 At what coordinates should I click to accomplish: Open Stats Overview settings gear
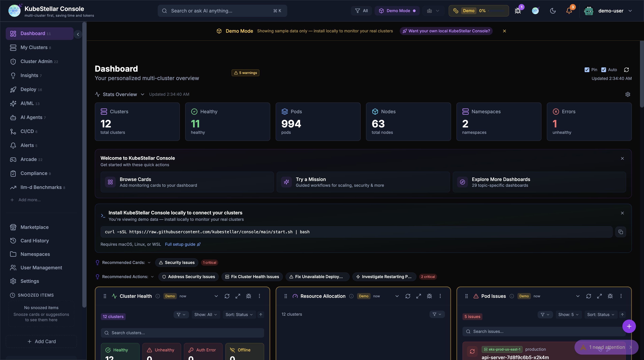tap(628, 94)
